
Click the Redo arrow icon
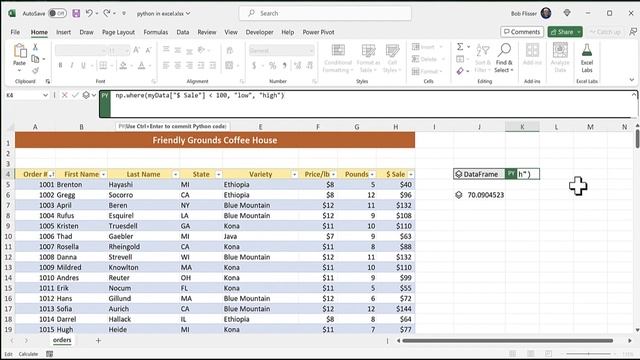pos(107,13)
